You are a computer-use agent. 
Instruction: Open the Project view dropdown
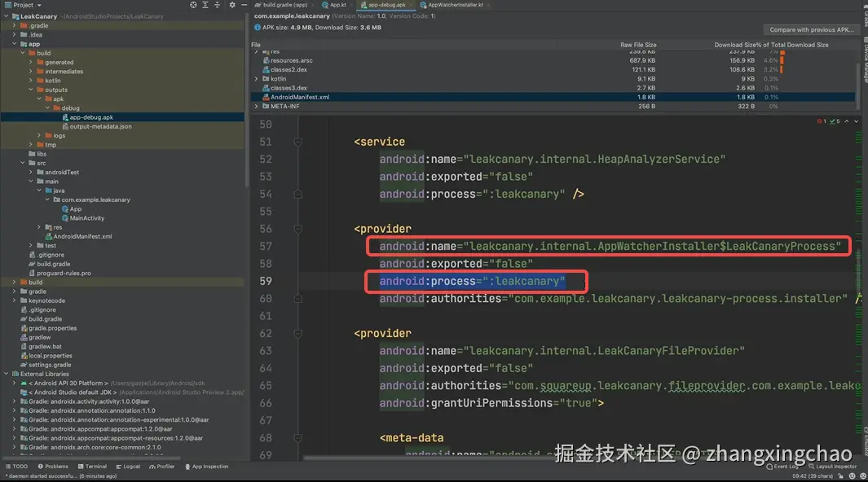click(x=24, y=5)
